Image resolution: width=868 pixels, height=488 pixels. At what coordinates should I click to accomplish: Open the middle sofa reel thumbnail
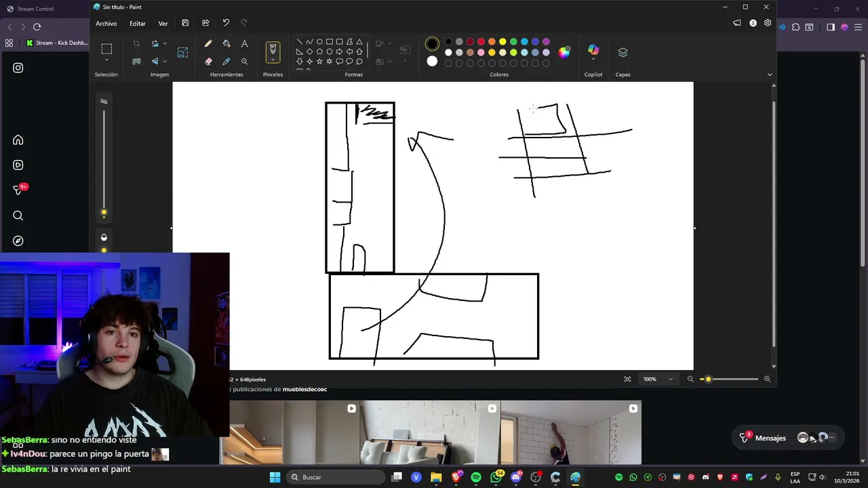[x=430, y=432]
